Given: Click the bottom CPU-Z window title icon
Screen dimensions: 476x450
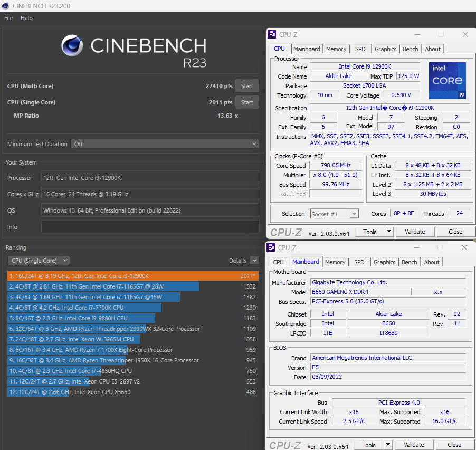Looking at the screenshot, I should click(271, 247).
